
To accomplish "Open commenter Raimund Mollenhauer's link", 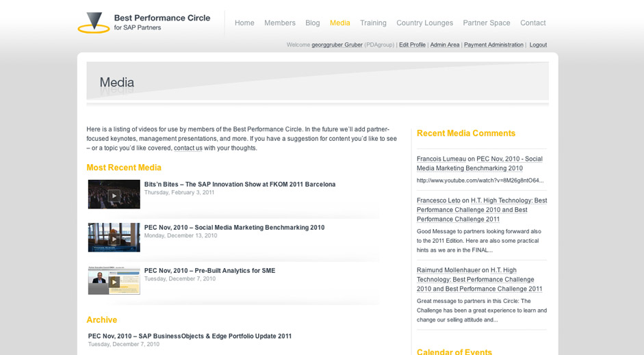I will click(448, 270).
